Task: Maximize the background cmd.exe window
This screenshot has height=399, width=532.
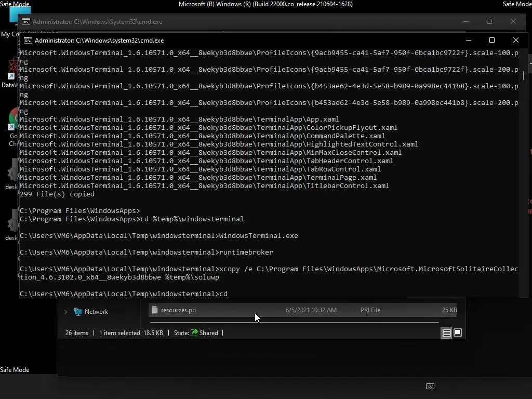Action: pyautogui.click(x=489, y=21)
